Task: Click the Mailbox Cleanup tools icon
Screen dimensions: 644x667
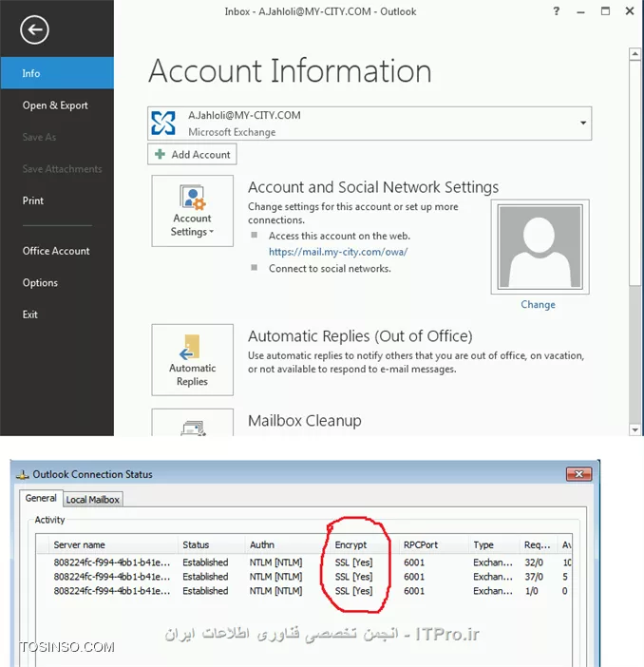Action: [x=193, y=427]
